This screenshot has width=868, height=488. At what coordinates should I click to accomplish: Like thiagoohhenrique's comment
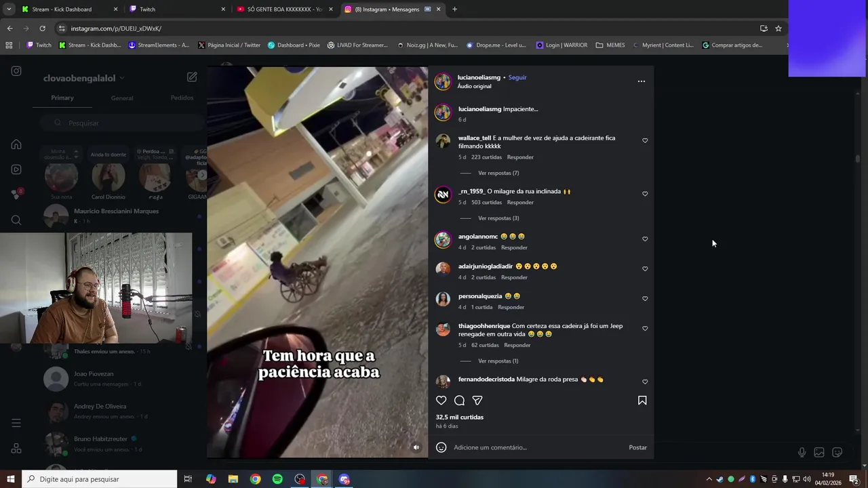pyautogui.click(x=645, y=329)
